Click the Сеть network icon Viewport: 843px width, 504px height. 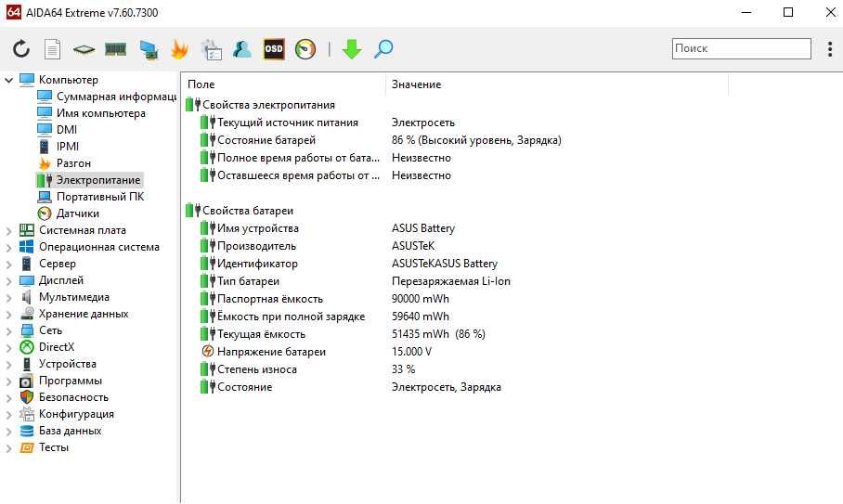[x=26, y=330]
